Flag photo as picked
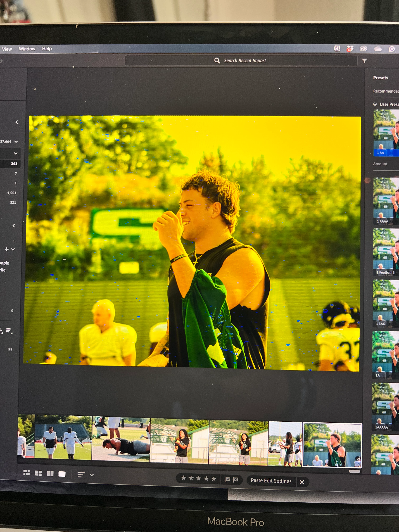Image resolution: width=399 pixels, height=532 pixels. 227,480
